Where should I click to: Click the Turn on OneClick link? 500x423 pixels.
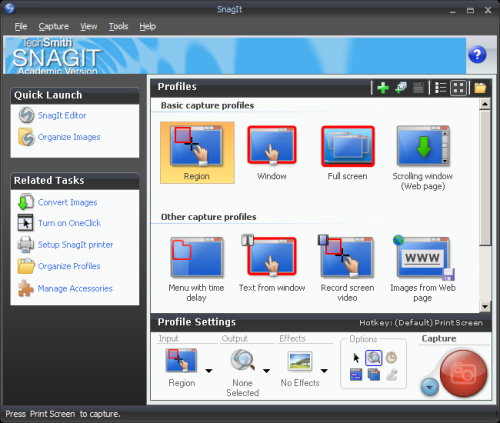coord(69,223)
